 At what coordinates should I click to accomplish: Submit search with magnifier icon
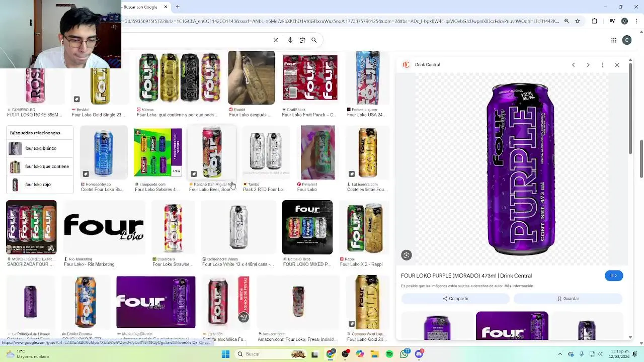pos(314,40)
